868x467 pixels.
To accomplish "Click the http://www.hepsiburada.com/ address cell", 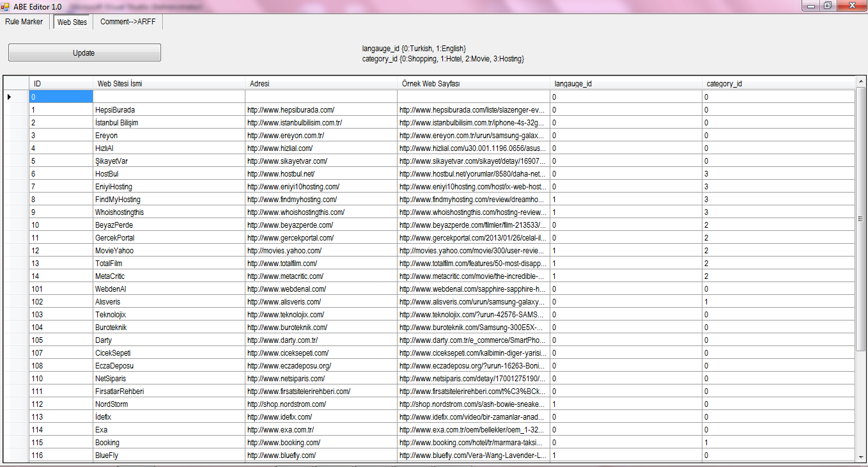I will coord(321,109).
